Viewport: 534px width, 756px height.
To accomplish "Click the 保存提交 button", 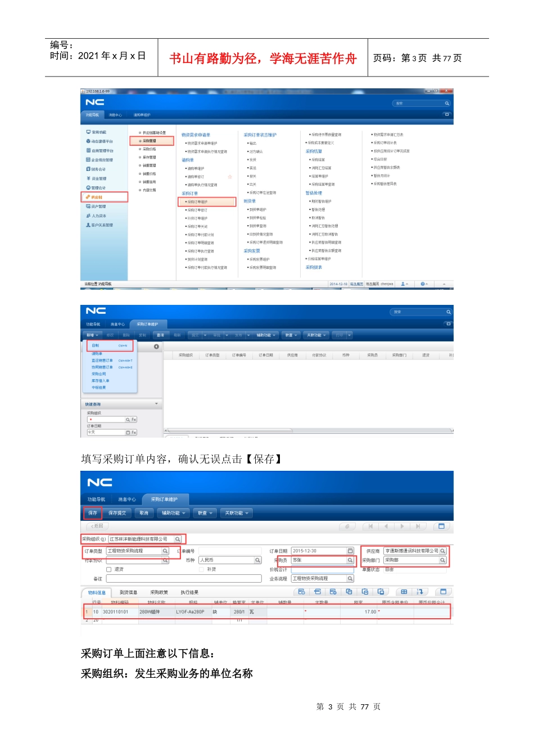I will coord(117,513).
